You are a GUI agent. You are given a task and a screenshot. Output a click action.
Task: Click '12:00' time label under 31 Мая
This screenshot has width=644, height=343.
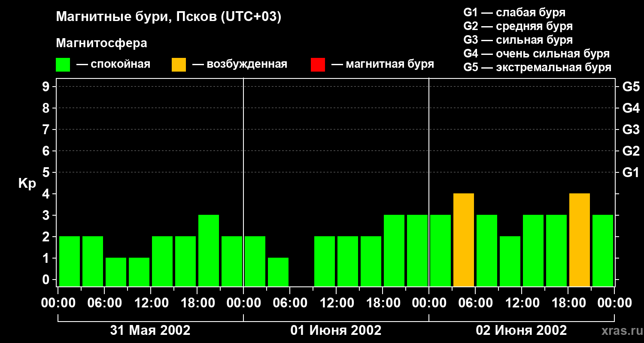pos(151,303)
